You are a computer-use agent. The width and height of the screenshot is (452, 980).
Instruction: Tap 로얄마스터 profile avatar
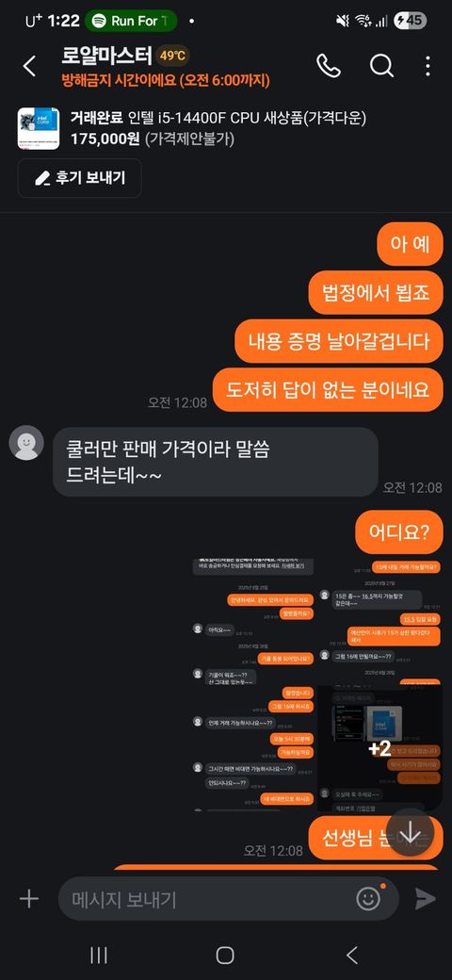tap(26, 443)
